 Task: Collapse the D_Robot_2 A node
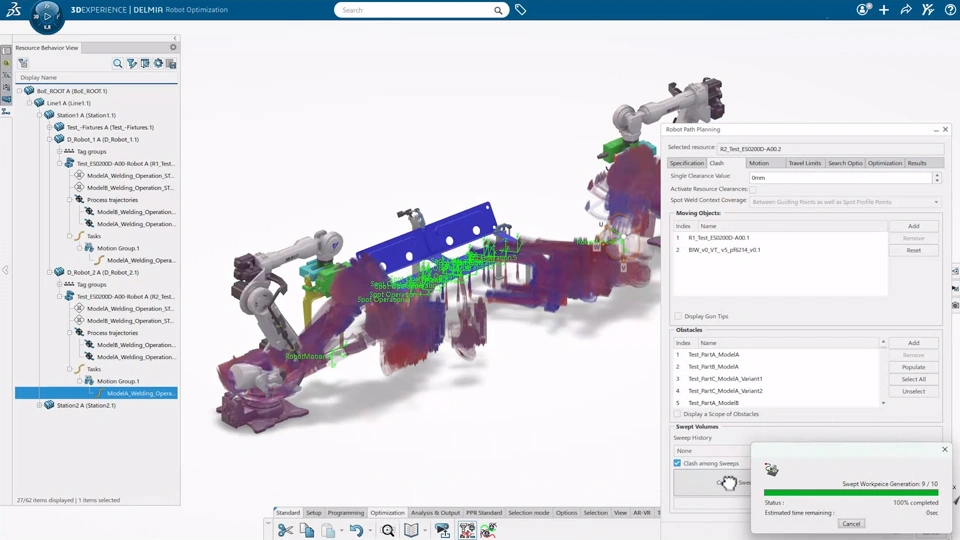pos(50,272)
